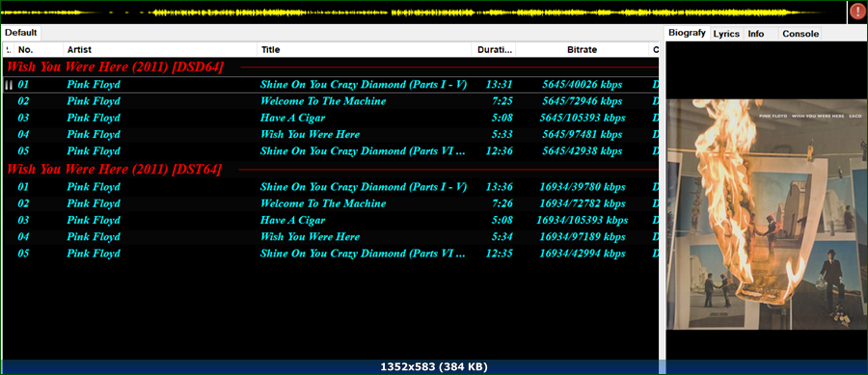
Task: Open the Info tab
Action: click(755, 34)
